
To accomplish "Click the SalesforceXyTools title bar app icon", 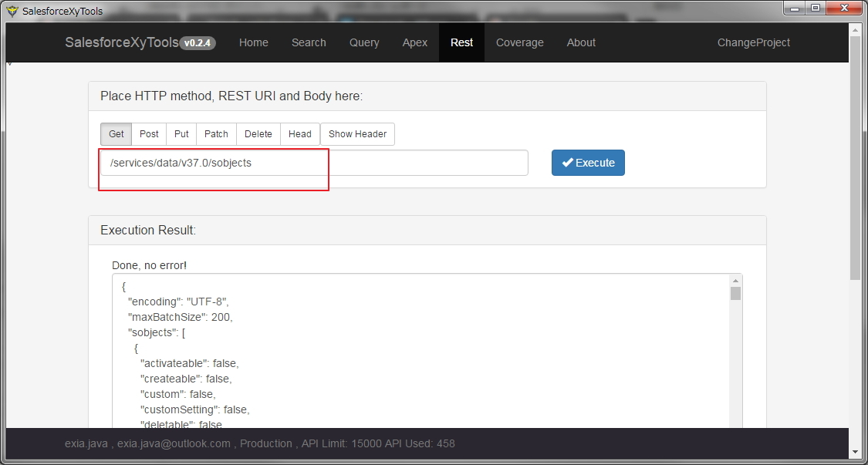I will tap(12, 11).
